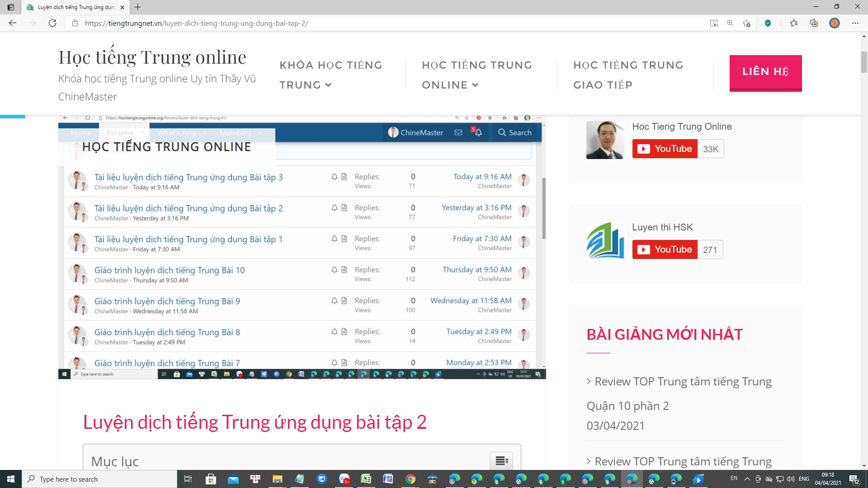The image size is (868, 488).
Task: Open the green shield security extension
Action: (768, 23)
